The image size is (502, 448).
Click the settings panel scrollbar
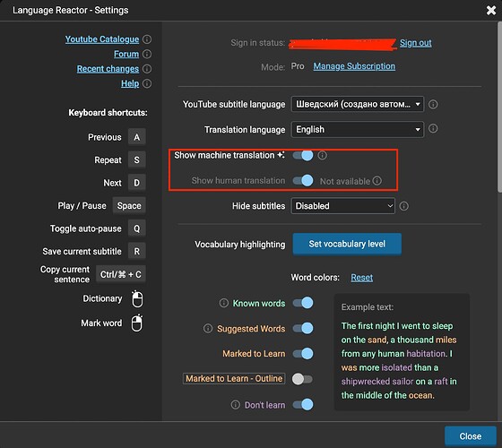pos(500,106)
